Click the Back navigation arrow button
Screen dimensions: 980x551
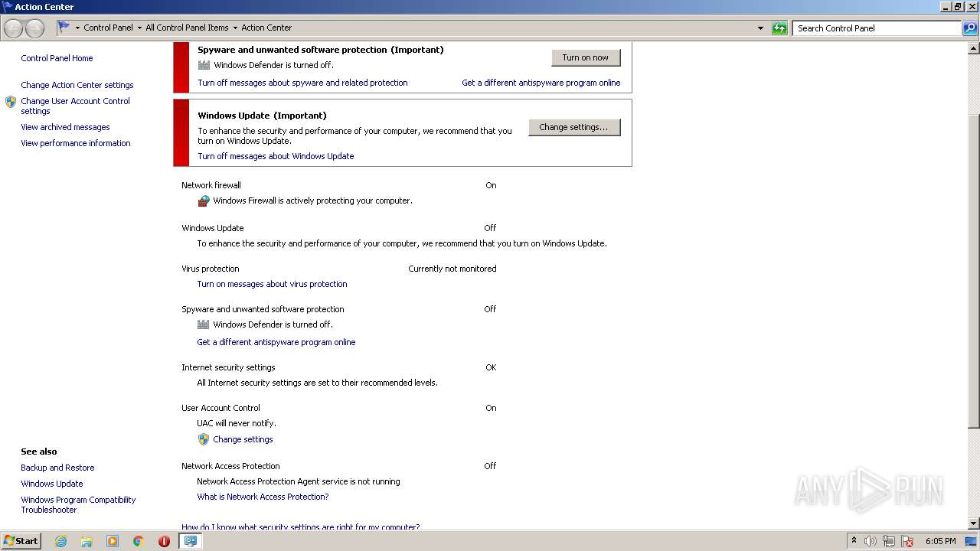pyautogui.click(x=14, y=28)
